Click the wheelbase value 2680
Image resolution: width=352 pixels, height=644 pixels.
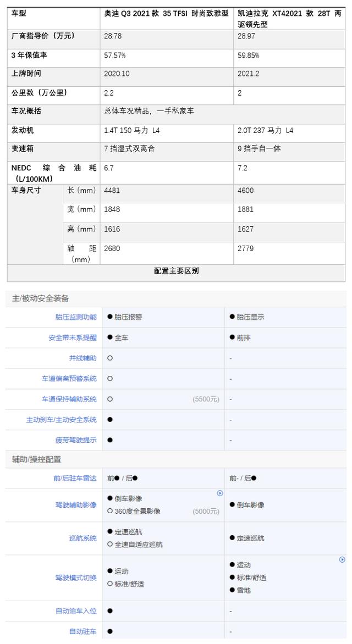112,248
